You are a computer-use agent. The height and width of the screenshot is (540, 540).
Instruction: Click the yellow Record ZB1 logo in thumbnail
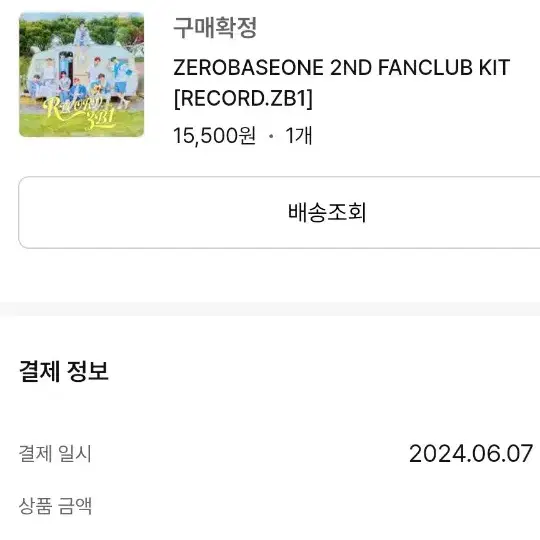[x=81, y=112]
